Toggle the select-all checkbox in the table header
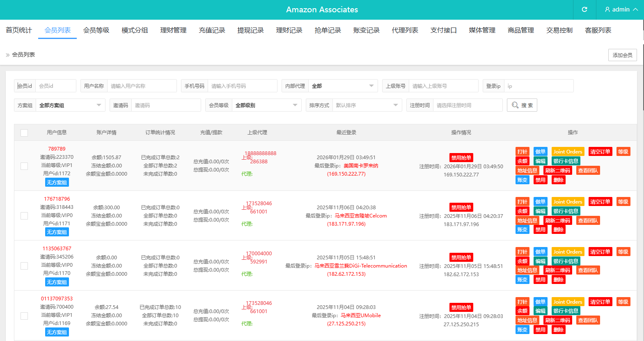The width and height of the screenshot is (644, 341). pyautogui.click(x=24, y=133)
